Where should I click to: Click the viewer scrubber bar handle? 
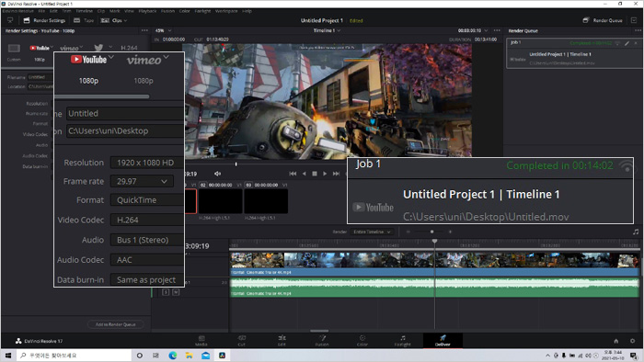[x=236, y=164]
